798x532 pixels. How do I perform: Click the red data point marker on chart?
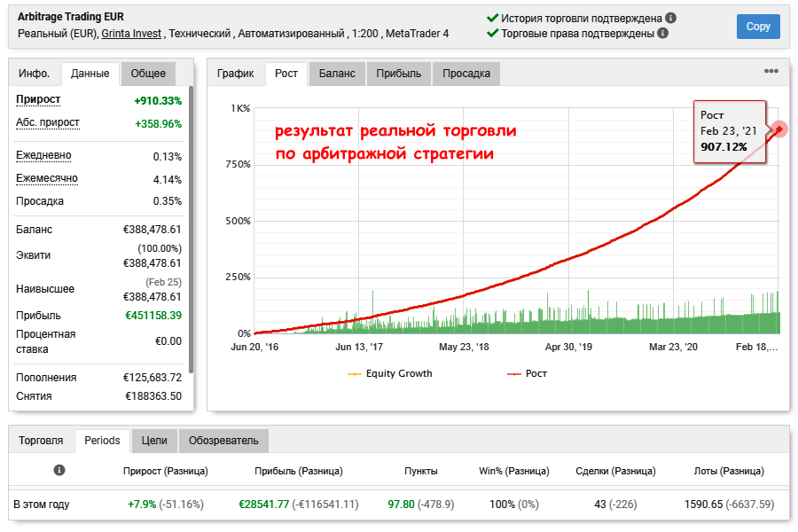click(x=779, y=129)
